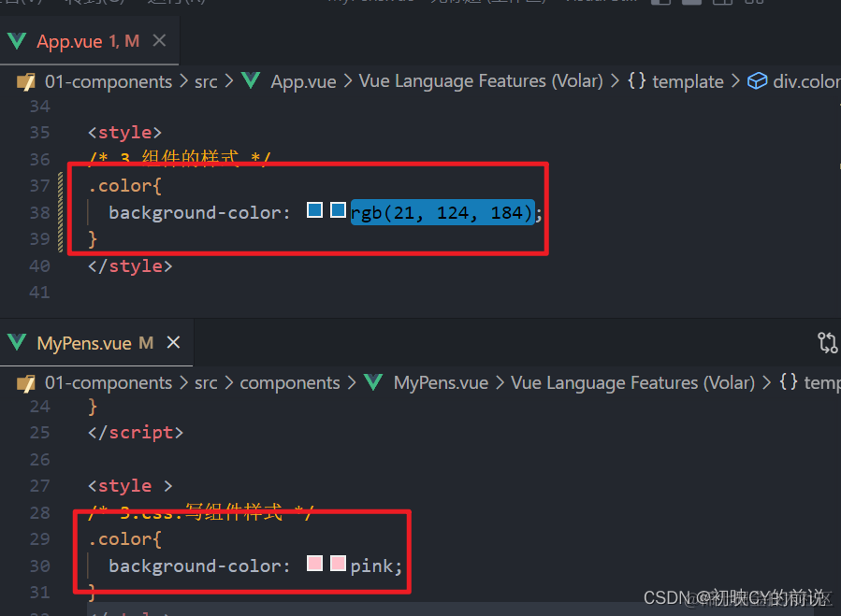Screen dimensions: 841x616
Task: Open template breadcrumb in App.vue editor
Action: [x=688, y=81]
